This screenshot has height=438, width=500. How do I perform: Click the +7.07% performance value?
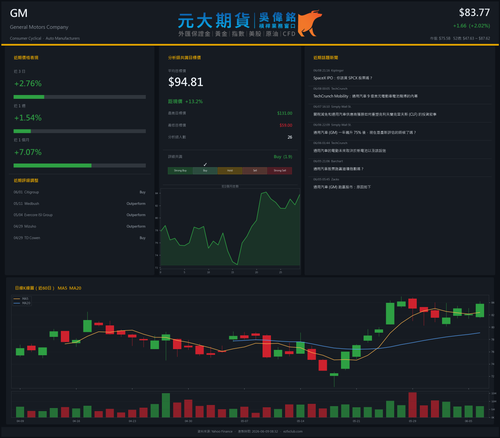click(x=28, y=152)
